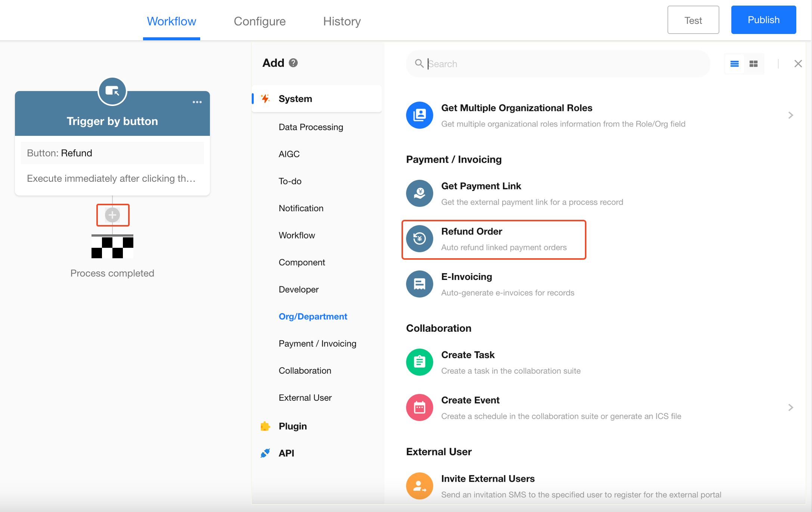This screenshot has height=512, width=812.
Task: Expand the Create Event submenu chevron
Action: pos(790,408)
